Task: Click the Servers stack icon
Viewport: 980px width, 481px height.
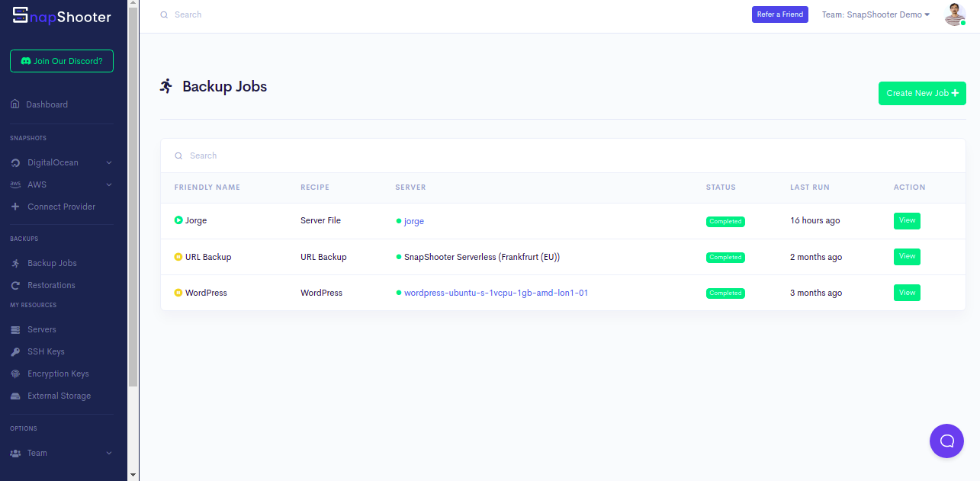Action: 15,329
